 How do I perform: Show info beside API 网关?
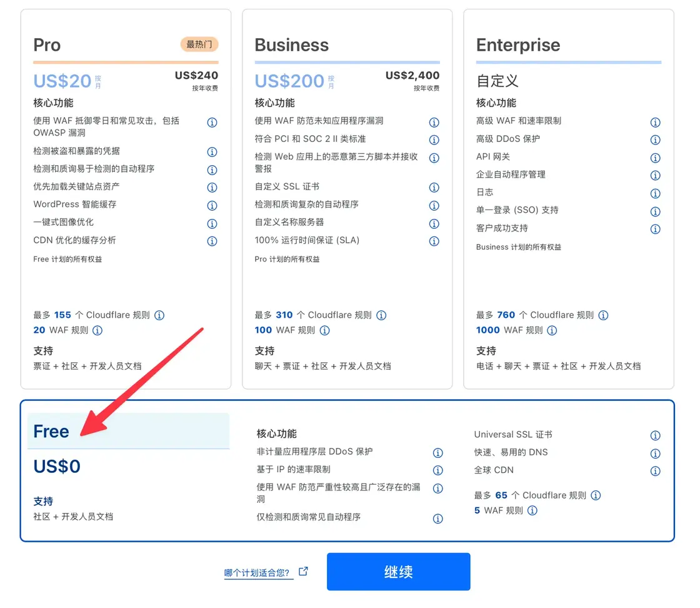coord(656,158)
